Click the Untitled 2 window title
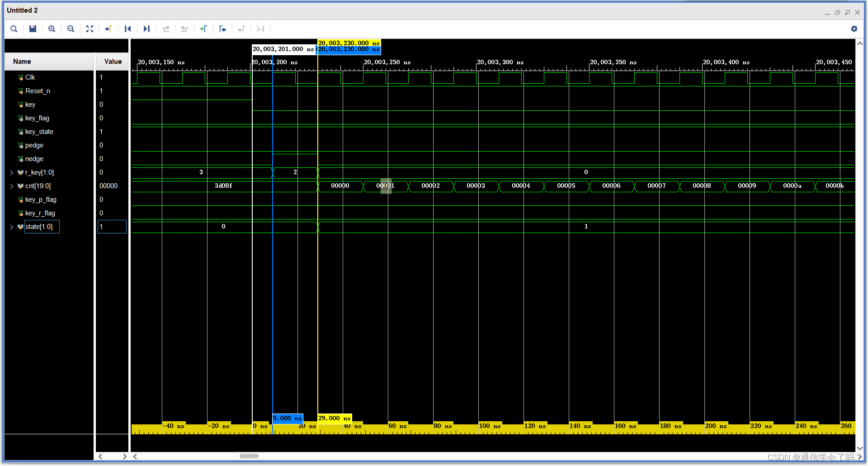Viewport: 868px width, 466px height. (22, 10)
